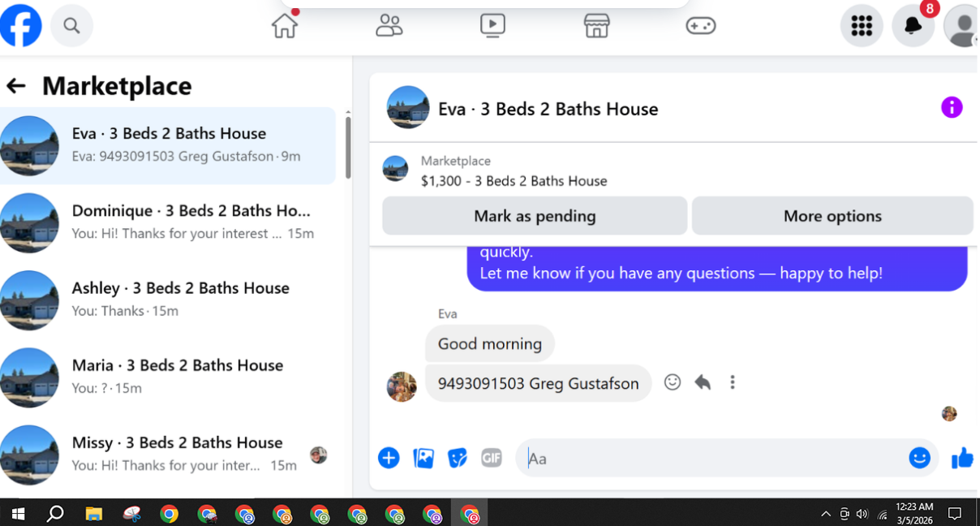The image size is (980, 526).
Task: Click the conversation list scrollbar
Action: click(x=348, y=146)
